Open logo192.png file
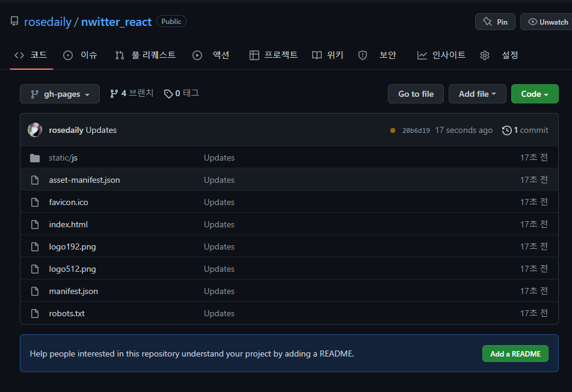The image size is (572, 392). coord(72,247)
